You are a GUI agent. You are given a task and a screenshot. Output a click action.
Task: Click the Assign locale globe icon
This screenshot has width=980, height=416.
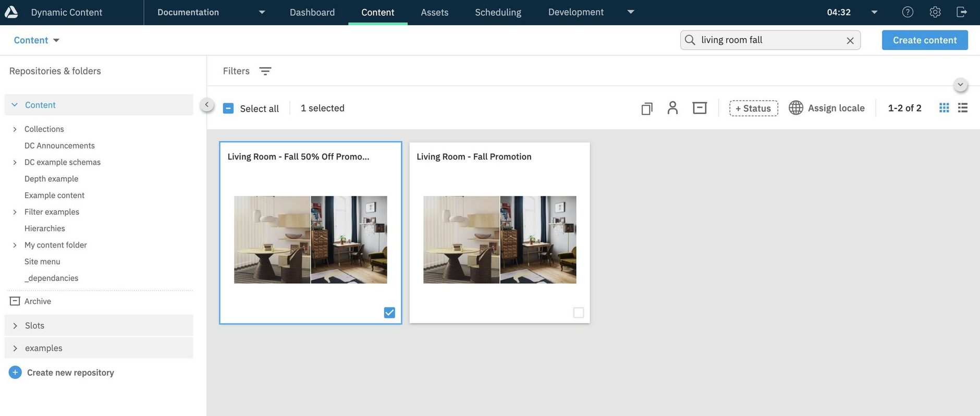click(795, 108)
